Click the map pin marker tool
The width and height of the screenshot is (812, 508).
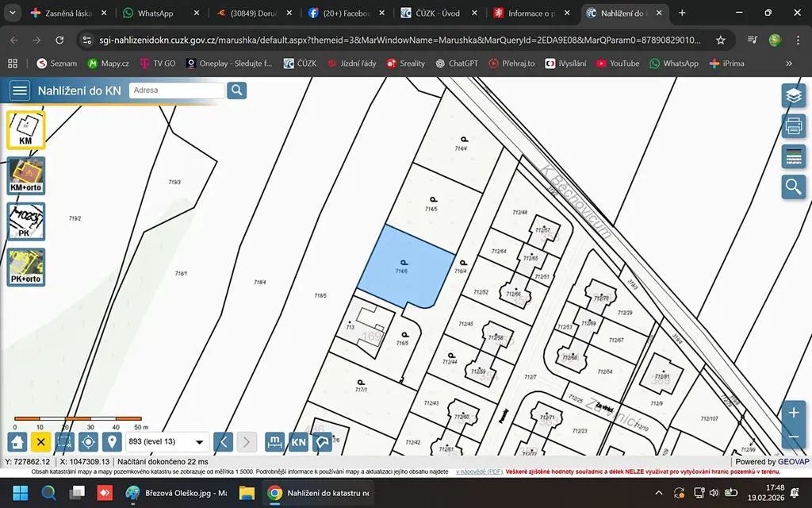(x=112, y=442)
